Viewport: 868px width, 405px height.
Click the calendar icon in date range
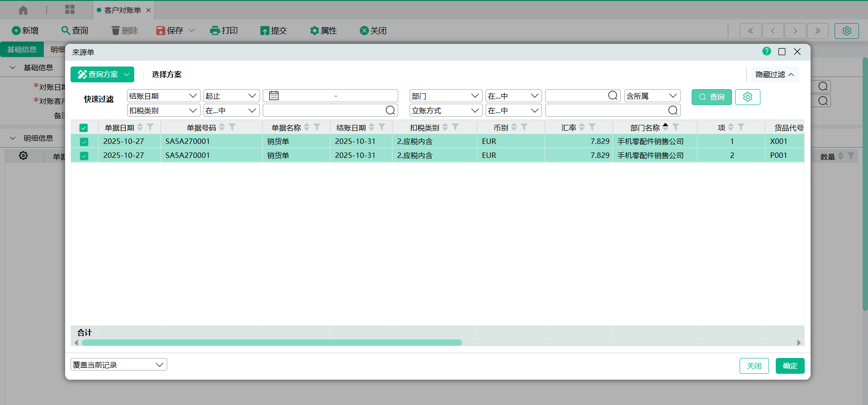pos(274,96)
